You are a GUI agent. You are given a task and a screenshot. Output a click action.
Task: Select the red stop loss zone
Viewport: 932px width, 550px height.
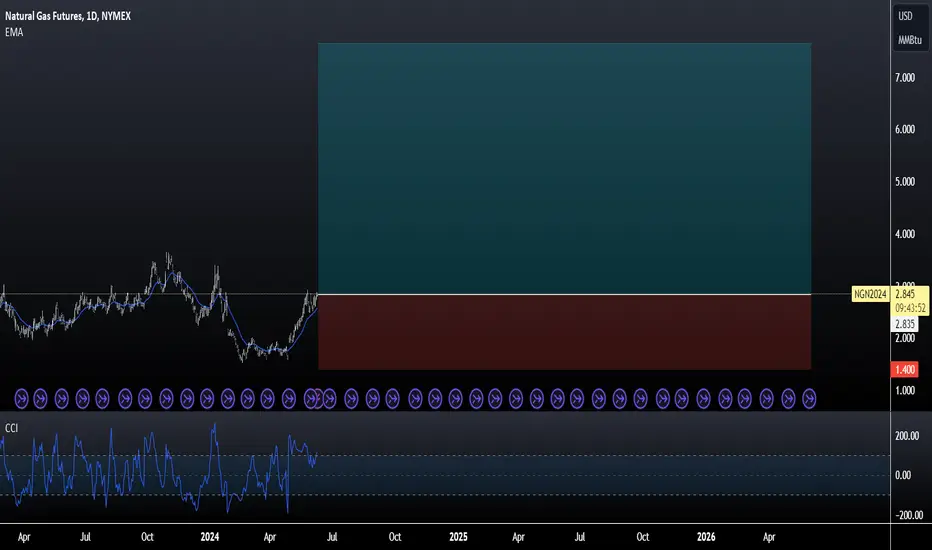tap(565, 332)
